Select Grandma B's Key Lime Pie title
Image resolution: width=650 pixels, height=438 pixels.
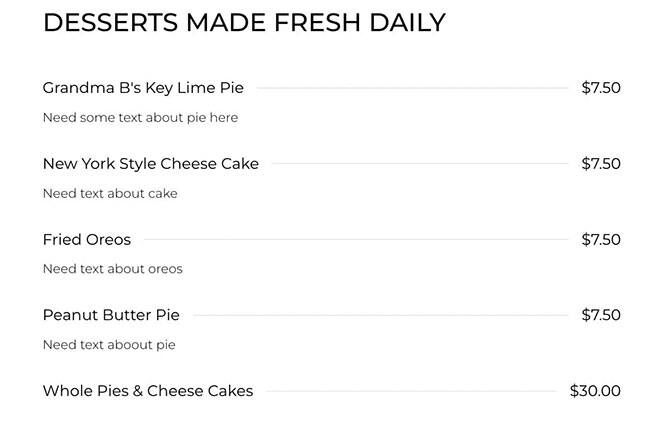pos(143,88)
